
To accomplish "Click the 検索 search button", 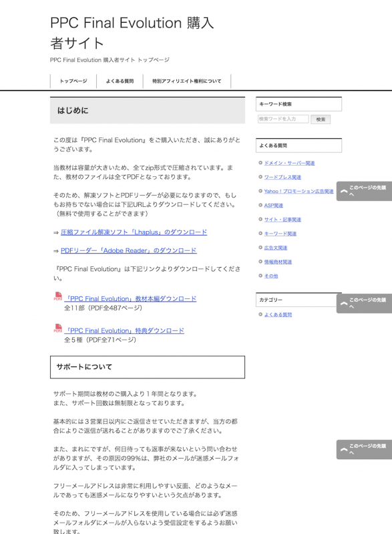I will pyautogui.click(x=321, y=119).
